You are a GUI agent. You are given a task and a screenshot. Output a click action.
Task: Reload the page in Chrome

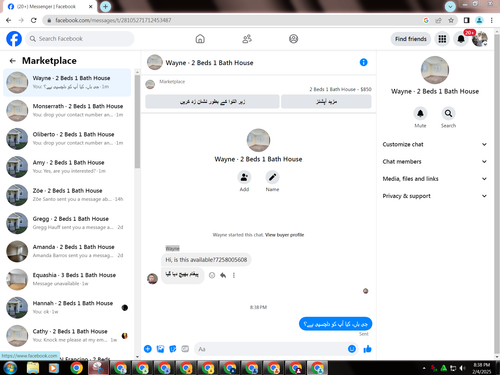coord(34,20)
